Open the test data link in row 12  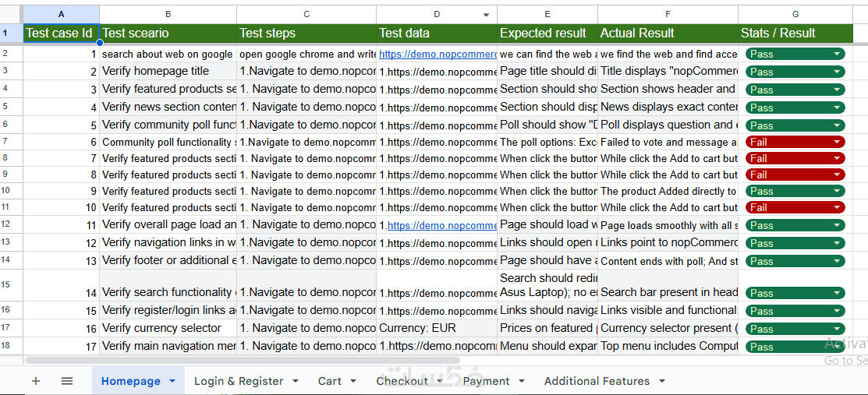click(x=442, y=226)
